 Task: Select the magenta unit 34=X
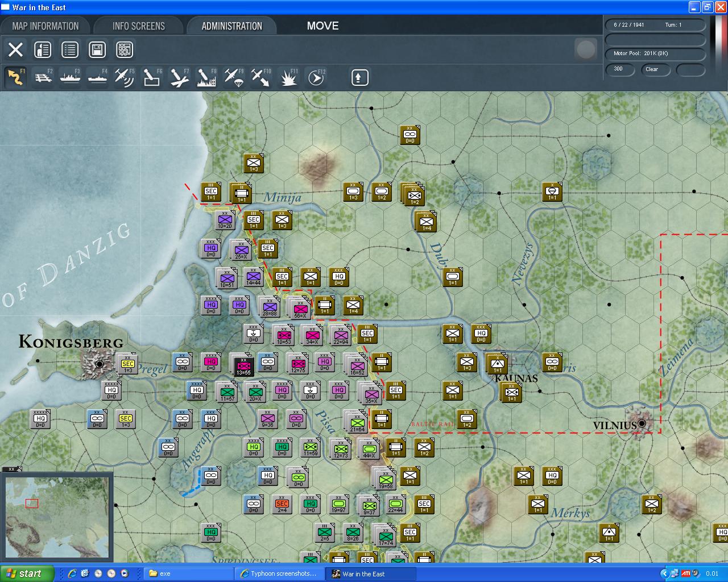click(312, 336)
